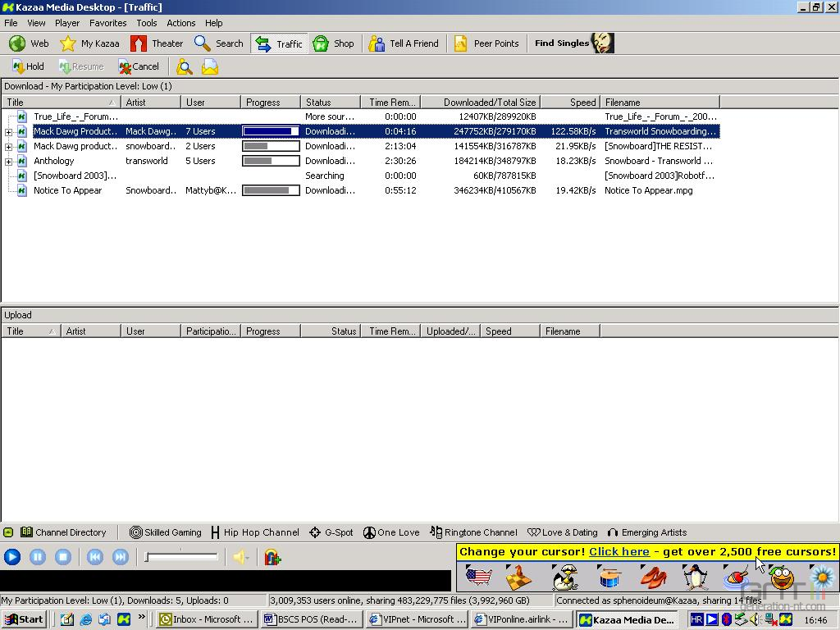Viewport: 840px width, 630px height.
Task: Click the USA flag cursor icon
Action: 478,577
